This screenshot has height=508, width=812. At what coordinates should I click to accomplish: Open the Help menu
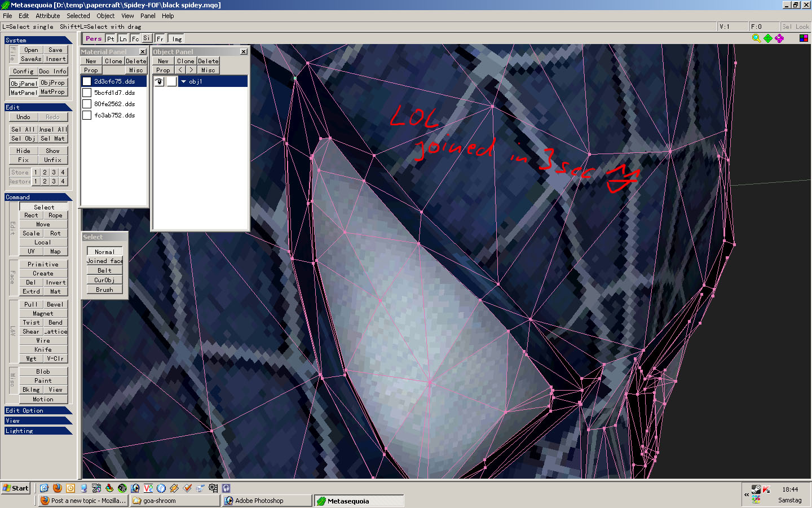coord(168,16)
